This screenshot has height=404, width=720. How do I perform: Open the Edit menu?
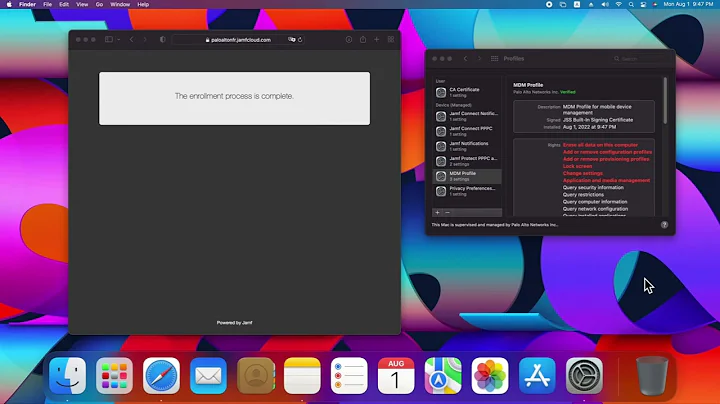point(64,4)
